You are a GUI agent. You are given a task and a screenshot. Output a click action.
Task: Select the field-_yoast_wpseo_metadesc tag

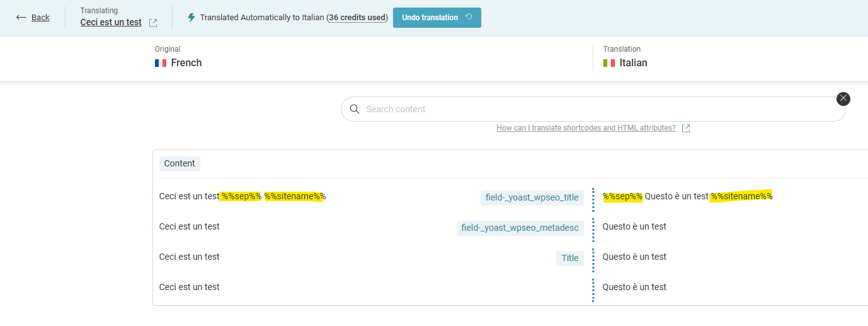520,228
